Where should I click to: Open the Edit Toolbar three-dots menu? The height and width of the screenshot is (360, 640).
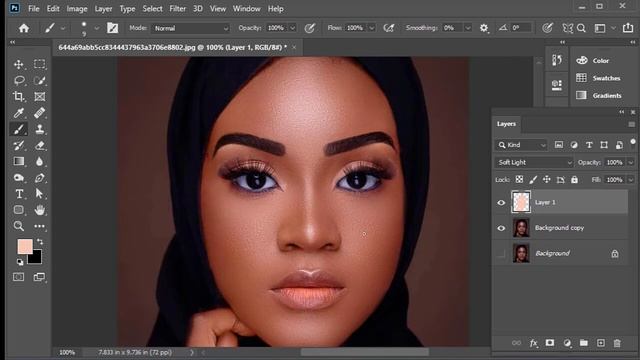(x=40, y=226)
